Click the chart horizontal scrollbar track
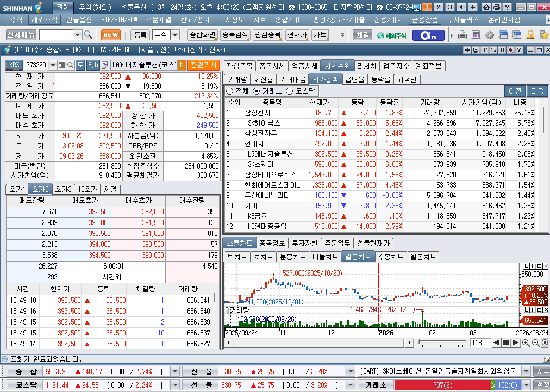 (x=318, y=343)
